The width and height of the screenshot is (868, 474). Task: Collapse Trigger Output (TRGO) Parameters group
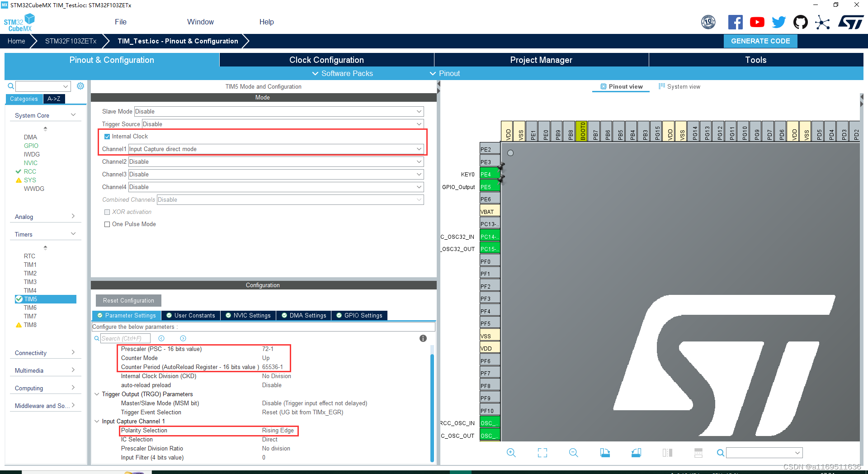point(97,394)
